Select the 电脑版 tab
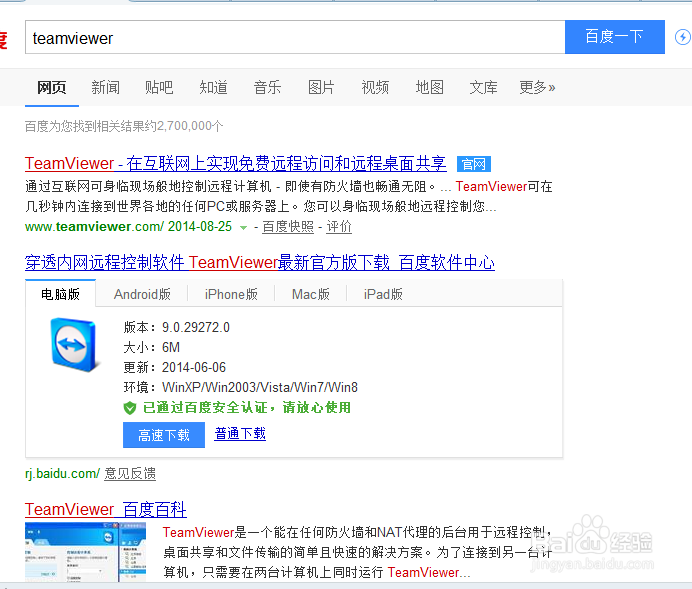This screenshot has height=589, width=692. 60,294
